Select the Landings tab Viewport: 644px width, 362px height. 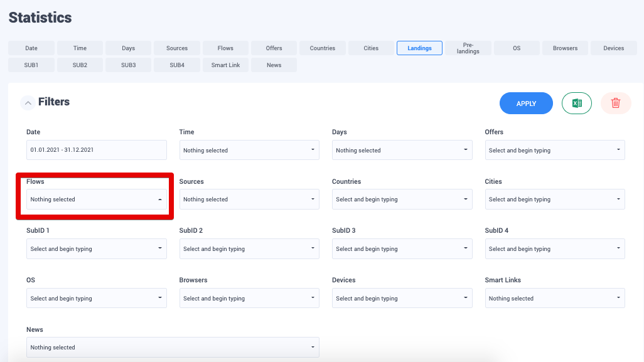pos(419,48)
